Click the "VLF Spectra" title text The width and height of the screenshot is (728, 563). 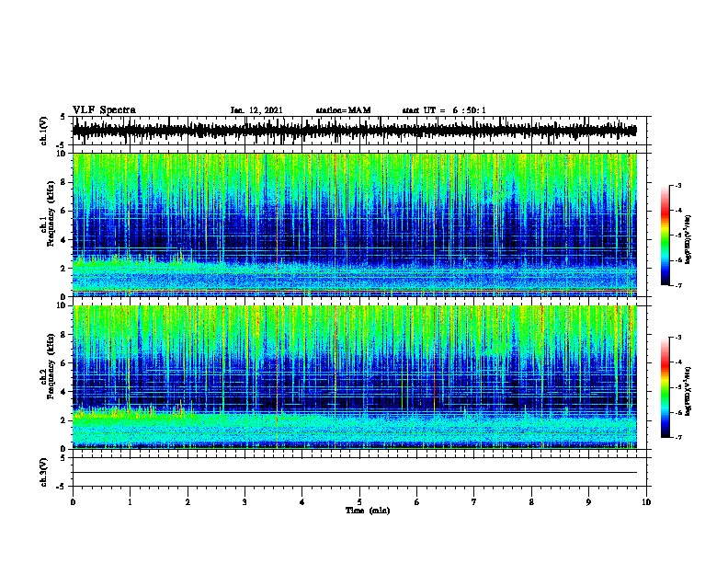pos(104,110)
